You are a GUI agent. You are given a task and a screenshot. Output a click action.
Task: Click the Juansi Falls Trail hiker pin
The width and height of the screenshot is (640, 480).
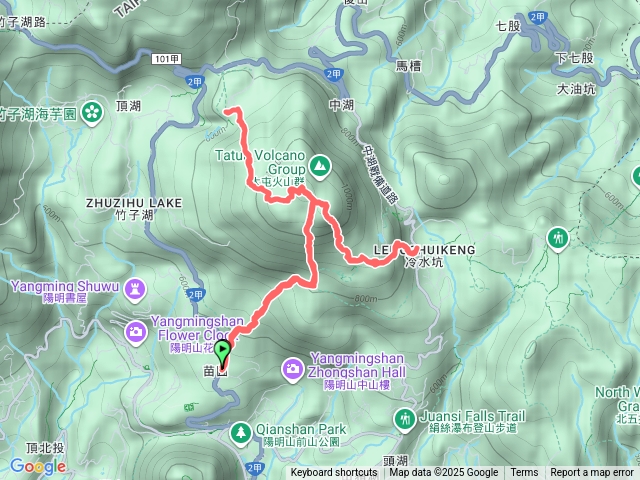pos(405,420)
